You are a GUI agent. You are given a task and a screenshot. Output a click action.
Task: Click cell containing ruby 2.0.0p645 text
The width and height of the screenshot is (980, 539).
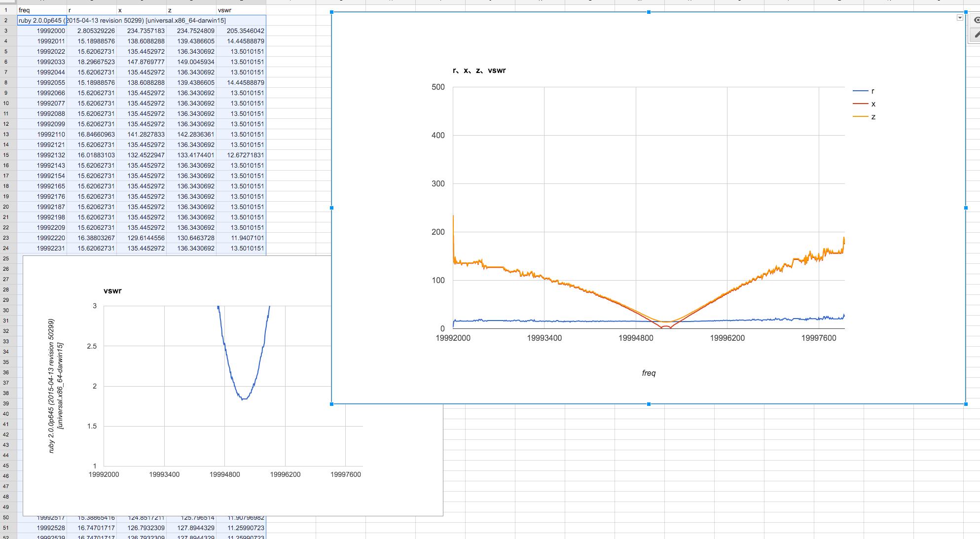[x=42, y=20]
